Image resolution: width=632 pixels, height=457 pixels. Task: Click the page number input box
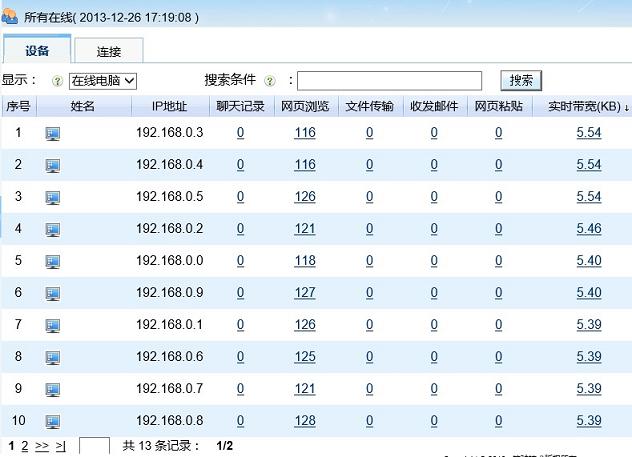[x=94, y=446]
